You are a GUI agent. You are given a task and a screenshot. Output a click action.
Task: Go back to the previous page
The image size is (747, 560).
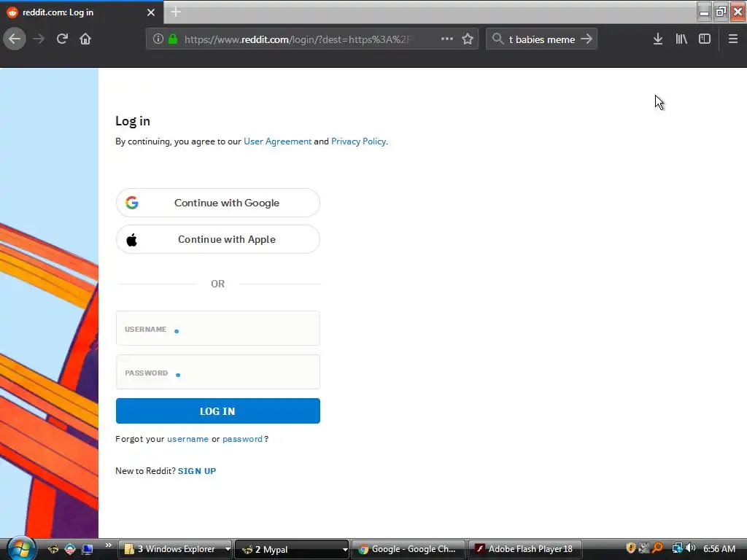15,39
